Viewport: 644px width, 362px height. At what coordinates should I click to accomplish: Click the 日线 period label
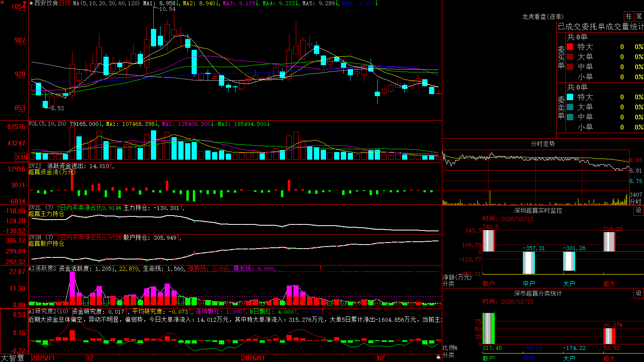click(x=65, y=3)
